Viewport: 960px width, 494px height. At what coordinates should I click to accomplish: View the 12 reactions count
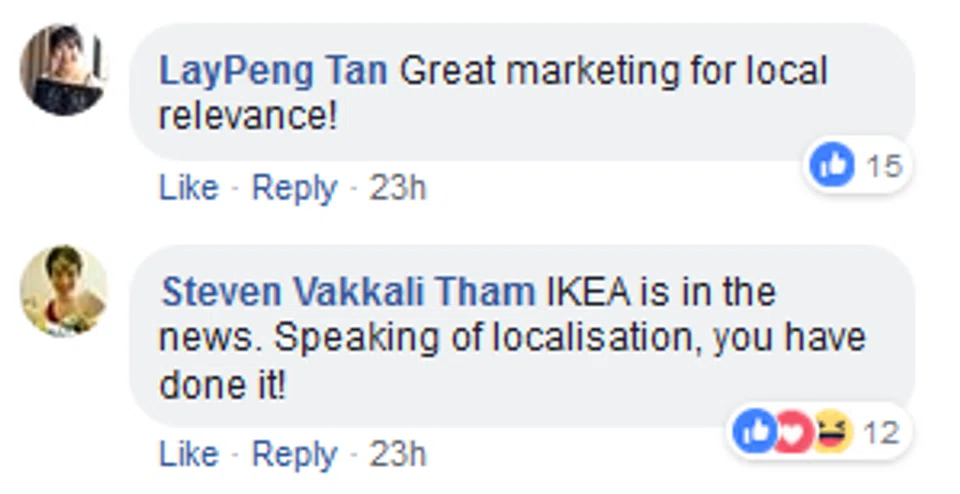coord(881,433)
